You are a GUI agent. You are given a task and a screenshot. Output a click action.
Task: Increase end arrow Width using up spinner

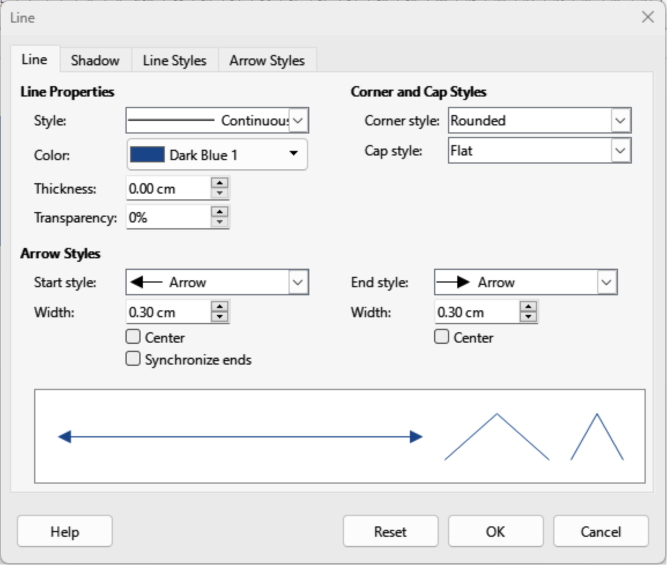[528, 307]
